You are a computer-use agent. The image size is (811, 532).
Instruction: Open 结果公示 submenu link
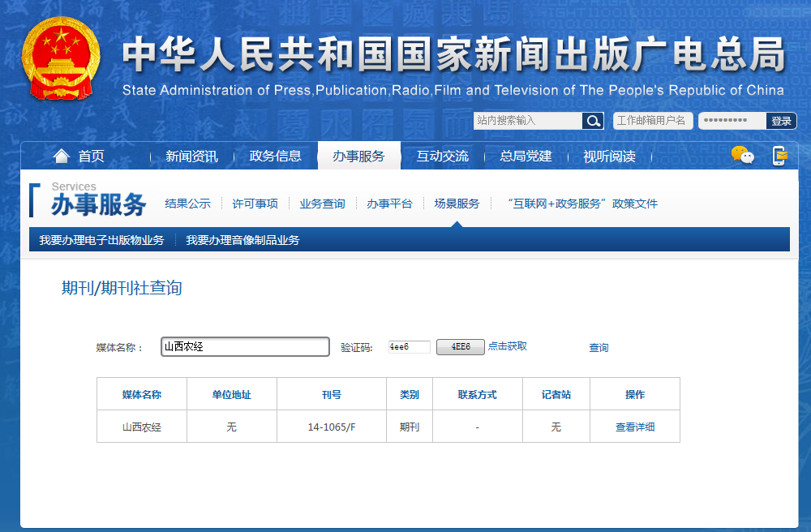[x=188, y=204]
